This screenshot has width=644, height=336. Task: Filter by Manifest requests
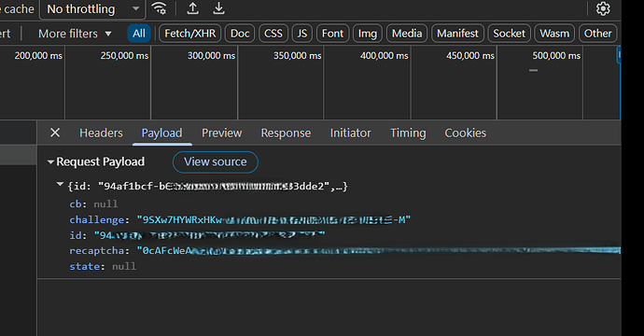click(x=457, y=34)
